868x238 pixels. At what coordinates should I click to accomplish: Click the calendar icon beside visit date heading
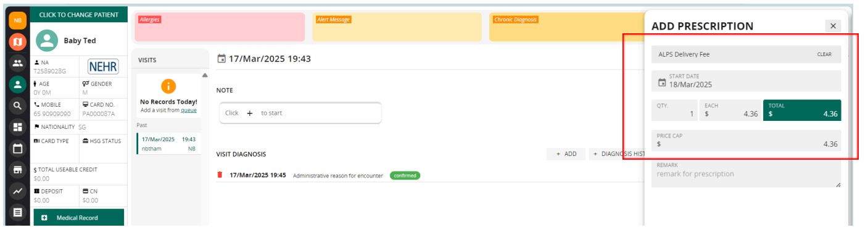pos(221,59)
